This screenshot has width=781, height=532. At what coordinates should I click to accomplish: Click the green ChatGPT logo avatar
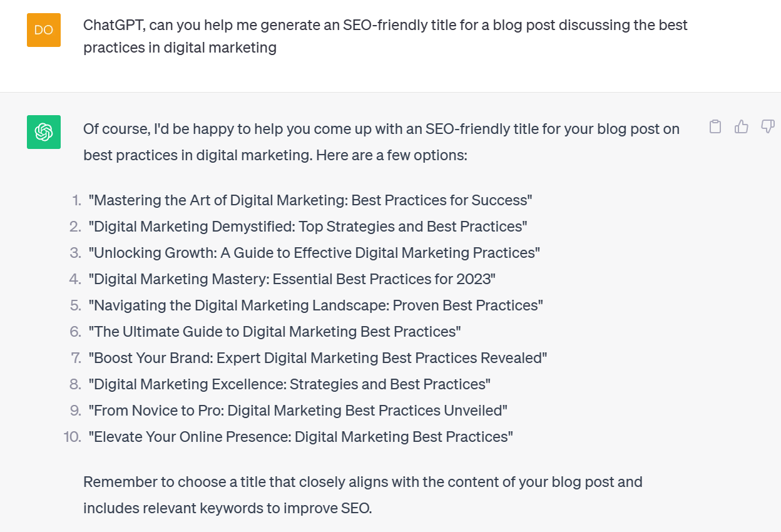coord(44,132)
